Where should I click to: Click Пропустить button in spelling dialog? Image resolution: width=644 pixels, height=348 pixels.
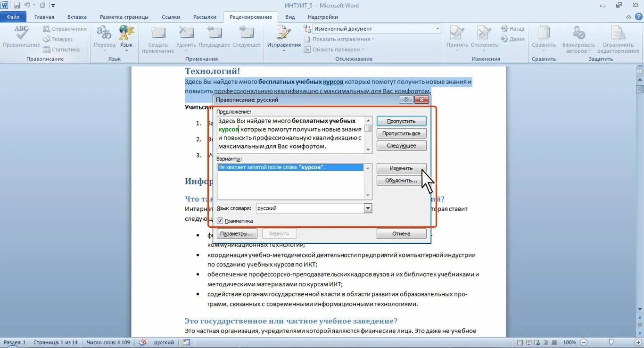pos(402,121)
